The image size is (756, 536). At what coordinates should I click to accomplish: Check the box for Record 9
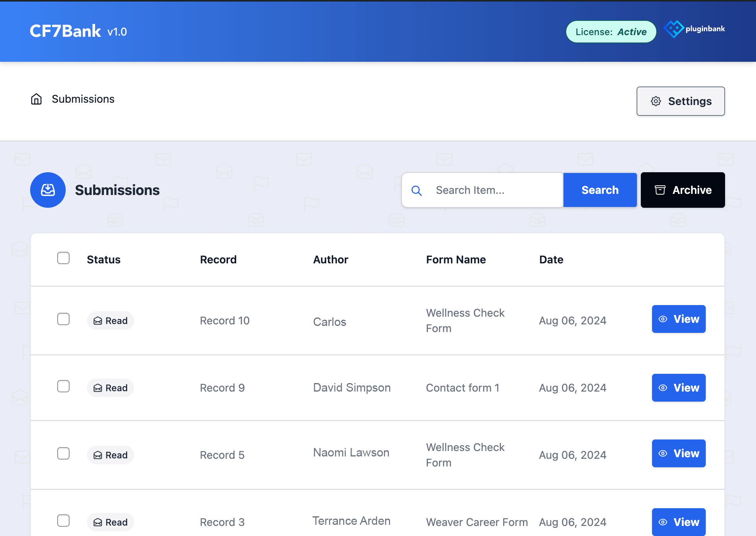63,386
